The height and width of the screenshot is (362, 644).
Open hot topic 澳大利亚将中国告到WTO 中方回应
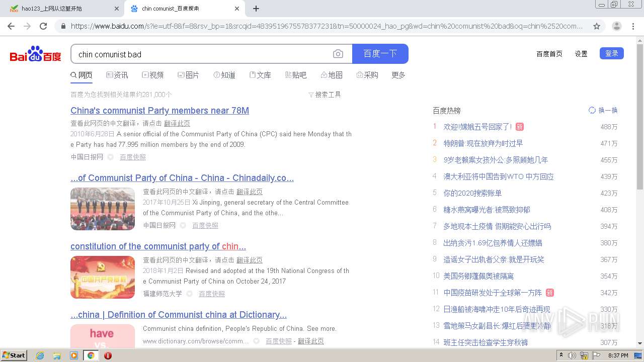(499, 176)
